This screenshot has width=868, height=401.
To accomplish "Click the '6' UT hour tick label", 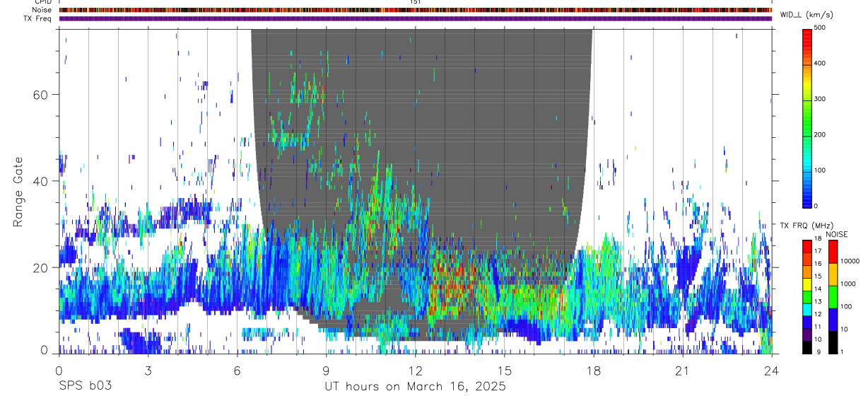I will (237, 370).
